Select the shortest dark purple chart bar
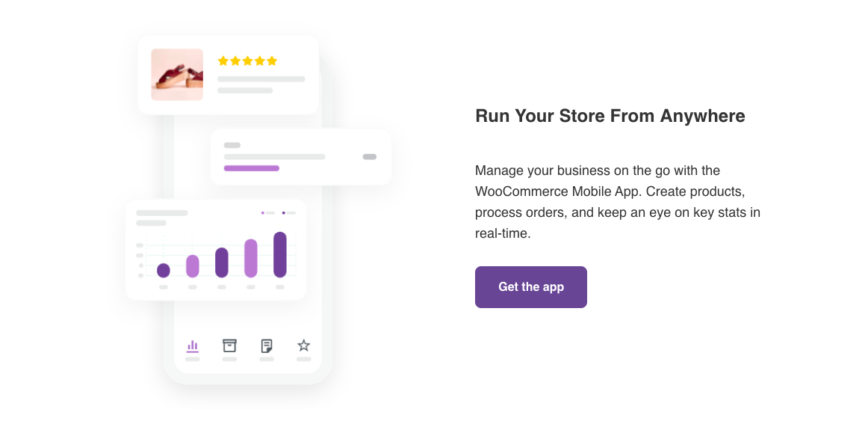This screenshot has width=868, height=427. click(x=164, y=271)
